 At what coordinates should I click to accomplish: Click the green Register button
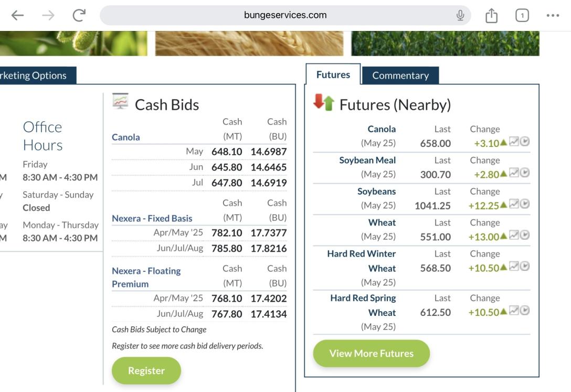(x=146, y=370)
